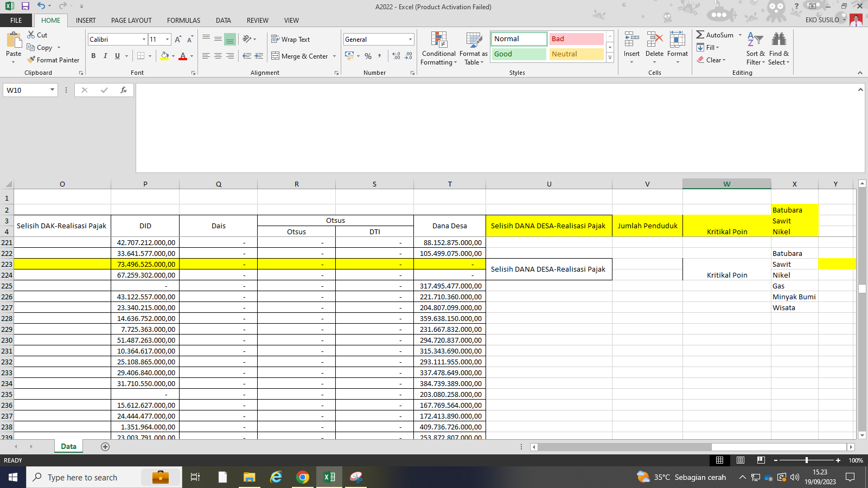Open the Data sheet tab

(68, 447)
